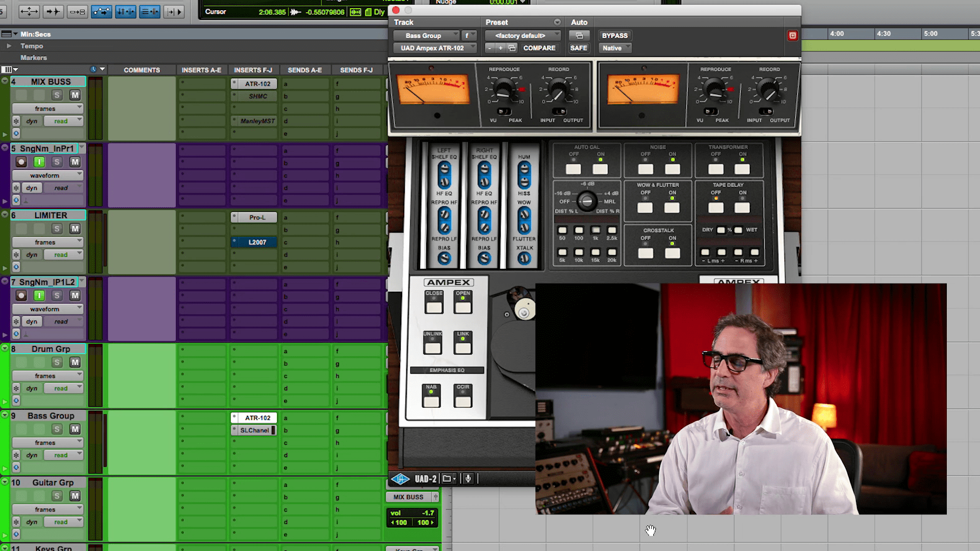Turn Auto Cal OFF
980x551 pixels.
pyautogui.click(x=573, y=169)
